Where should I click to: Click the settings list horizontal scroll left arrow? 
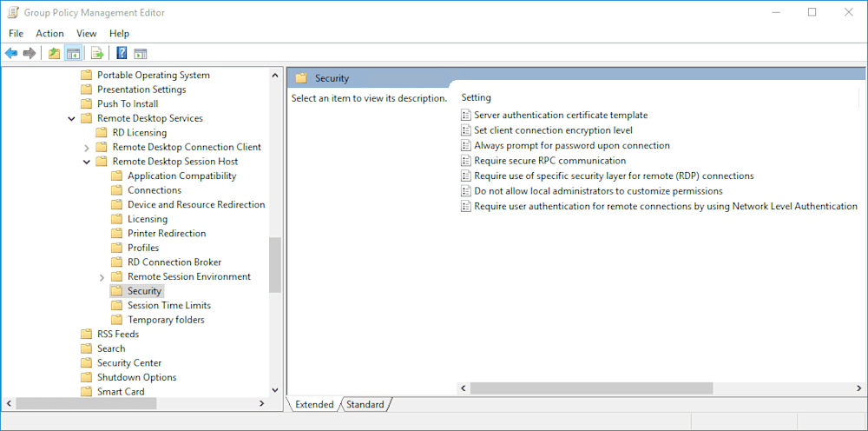pos(464,388)
